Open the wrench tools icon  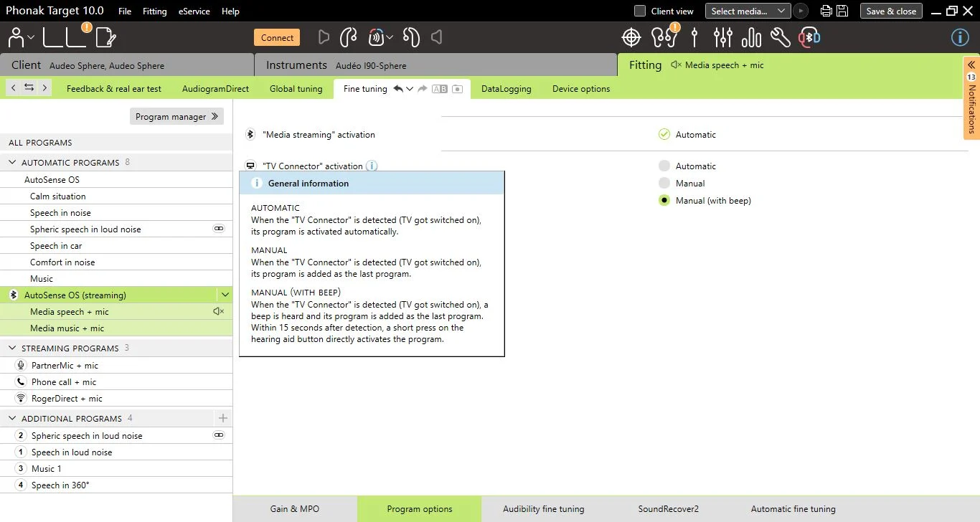pyautogui.click(x=780, y=37)
